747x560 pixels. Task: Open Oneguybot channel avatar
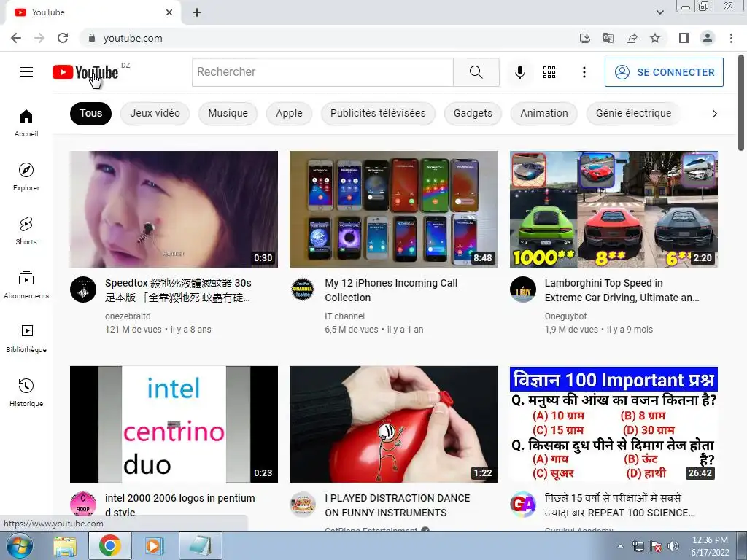point(523,289)
